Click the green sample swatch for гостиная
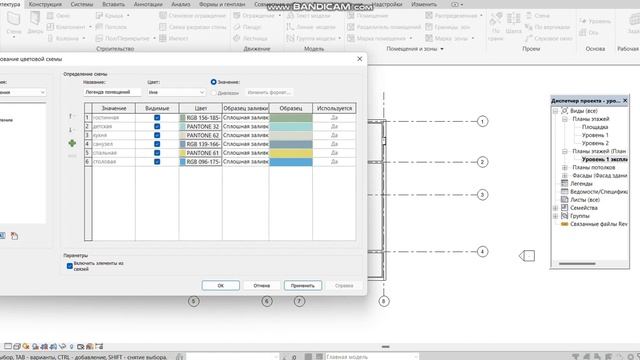640x360 pixels. [x=291, y=118]
